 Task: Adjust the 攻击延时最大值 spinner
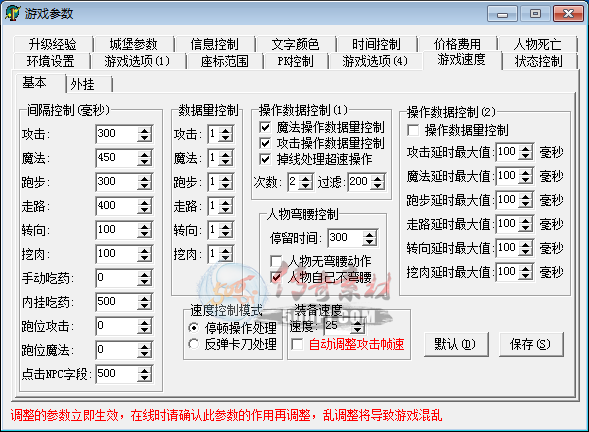(x=526, y=152)
